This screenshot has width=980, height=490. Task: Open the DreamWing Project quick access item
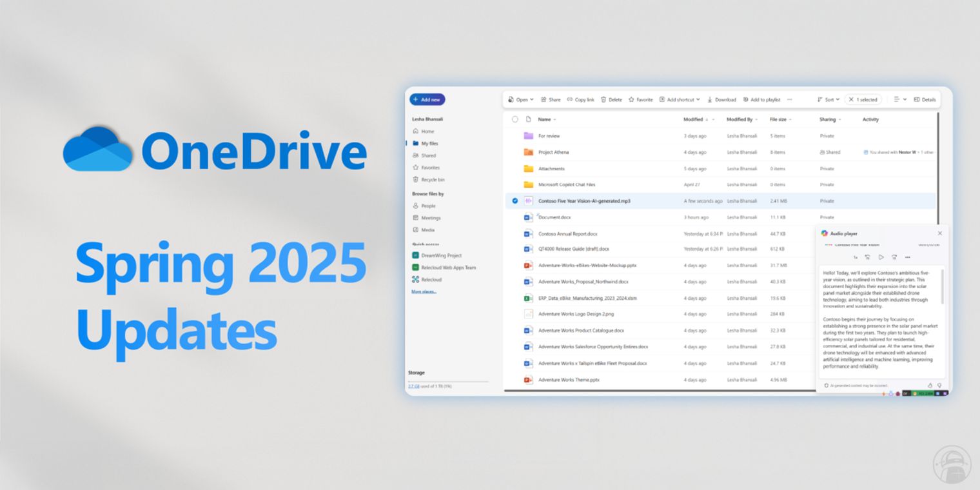pyautogui.click(x=437, y=255)
